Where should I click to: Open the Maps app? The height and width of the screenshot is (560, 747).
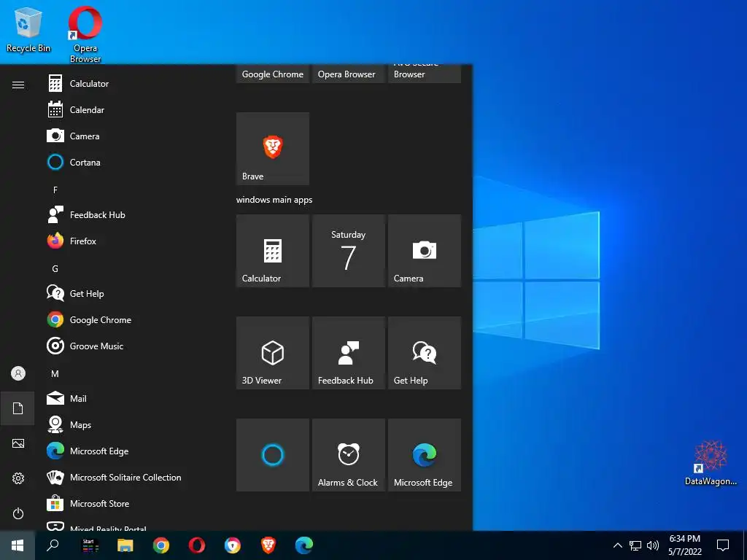tap(133, 425)
